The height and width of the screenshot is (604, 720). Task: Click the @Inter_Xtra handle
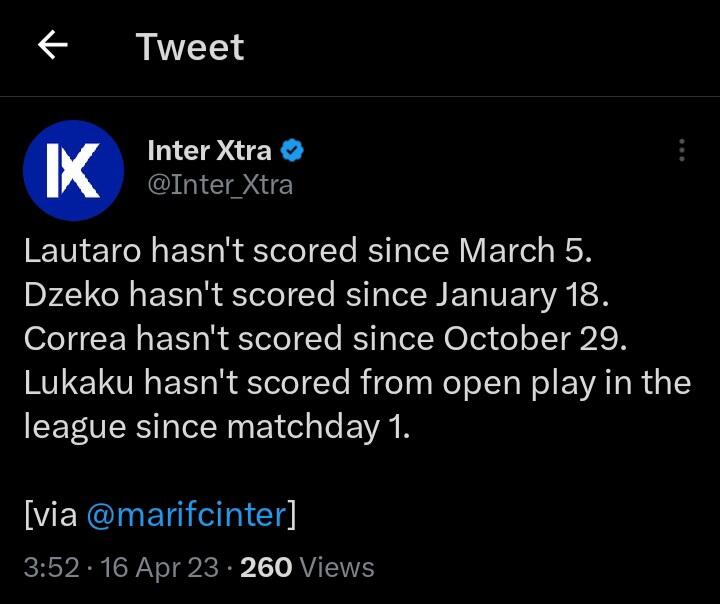click(x=220, y=185)
